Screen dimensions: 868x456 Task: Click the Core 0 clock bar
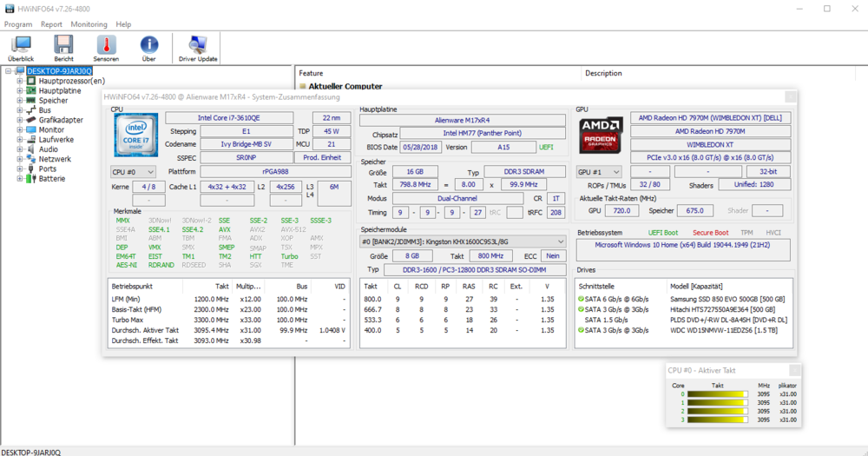[716, 394]
